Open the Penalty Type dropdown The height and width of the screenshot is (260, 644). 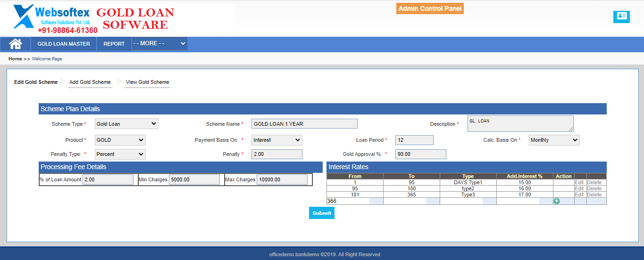(120, 154)
